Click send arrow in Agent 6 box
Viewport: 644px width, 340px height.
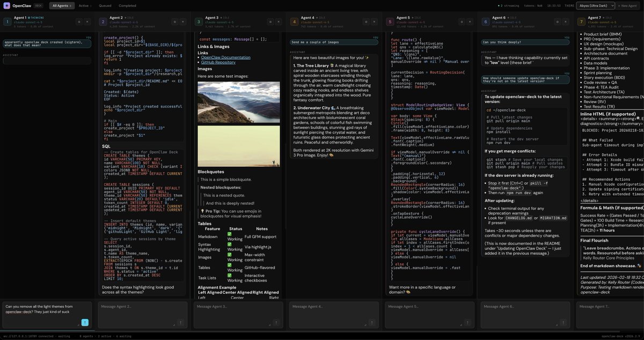563,322
